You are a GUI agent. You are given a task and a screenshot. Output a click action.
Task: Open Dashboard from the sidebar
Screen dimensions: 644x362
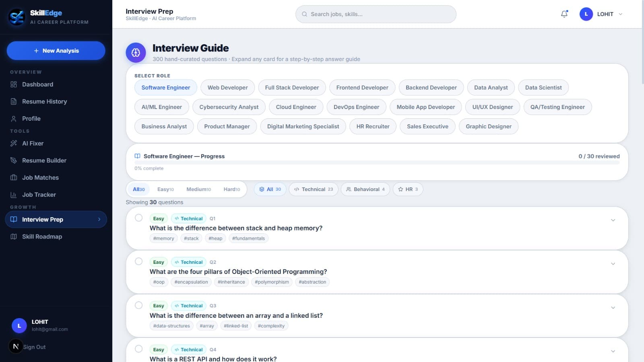pyautogui.click(x=56, y=84)
